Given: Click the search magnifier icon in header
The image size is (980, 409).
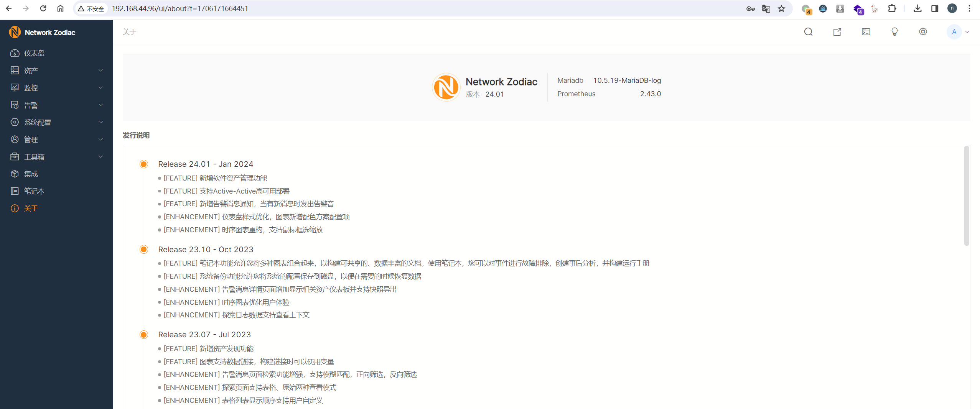Looking at the screenshot, I should pyautogui.click(x=808, y=32).
